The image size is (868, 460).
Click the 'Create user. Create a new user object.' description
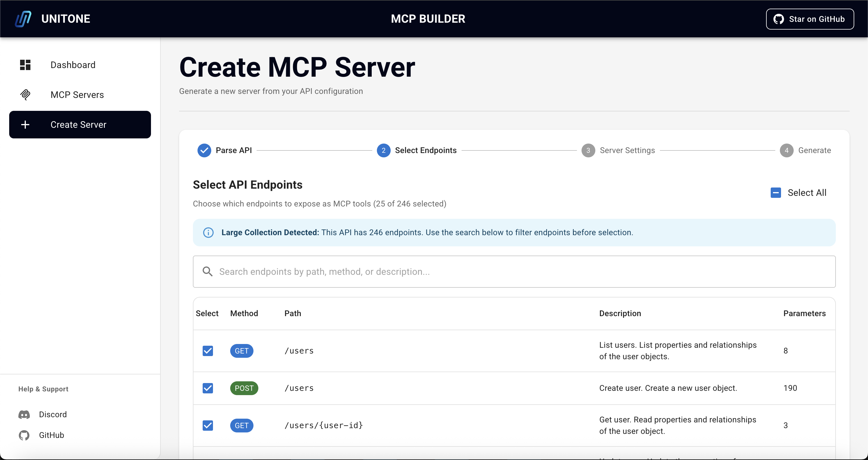(x=668, y=388)
